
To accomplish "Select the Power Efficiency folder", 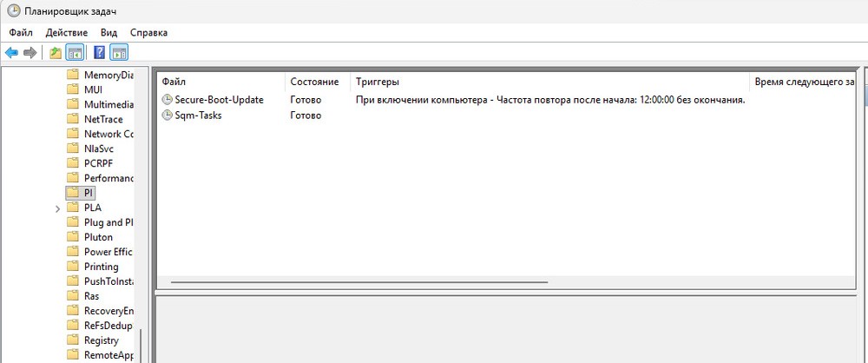I will (108, 252).
